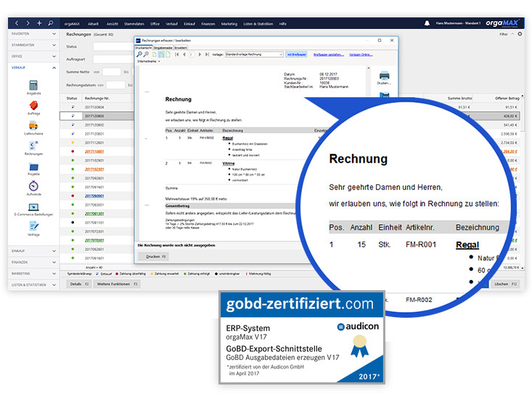Click the preview scrollbar up arrow
This screenshot has width=532, height=399.
pos(369,68)
